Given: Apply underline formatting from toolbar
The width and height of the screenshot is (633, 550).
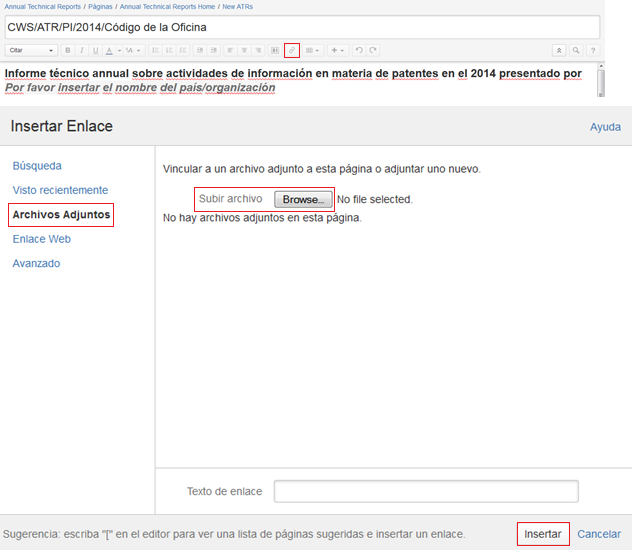Looking at the screenshot, I should click(95, 50).
